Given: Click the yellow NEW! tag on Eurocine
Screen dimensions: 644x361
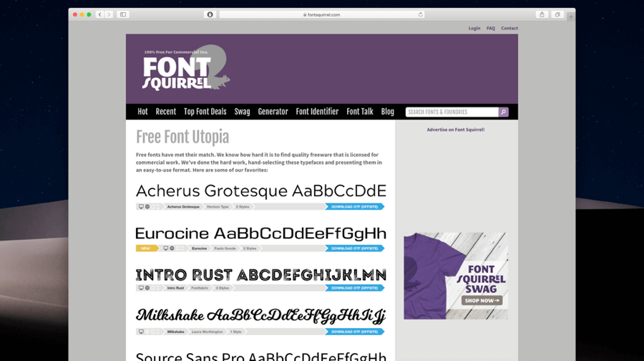Looking at the screenshot, I should 147,249.
